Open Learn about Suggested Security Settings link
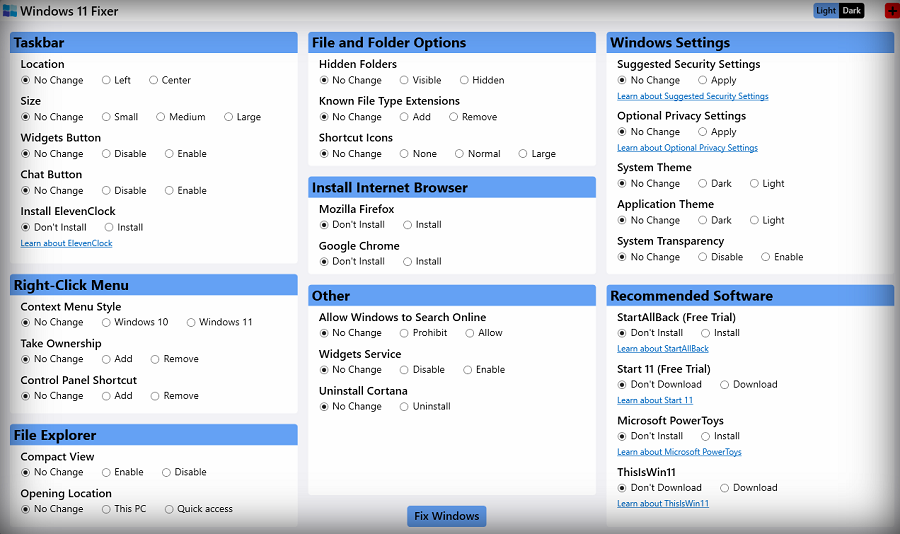Screen dimensions: 900x534 click(693, 96)
